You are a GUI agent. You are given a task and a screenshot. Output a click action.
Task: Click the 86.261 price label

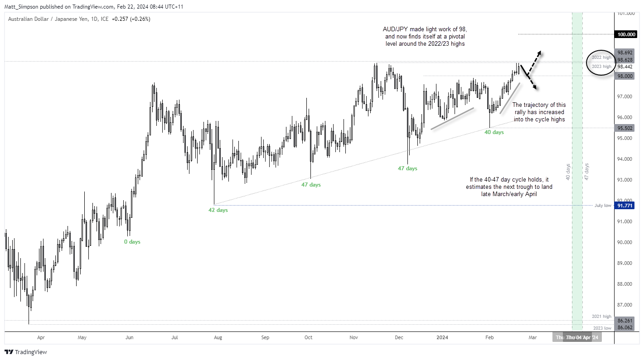point(625,320)
